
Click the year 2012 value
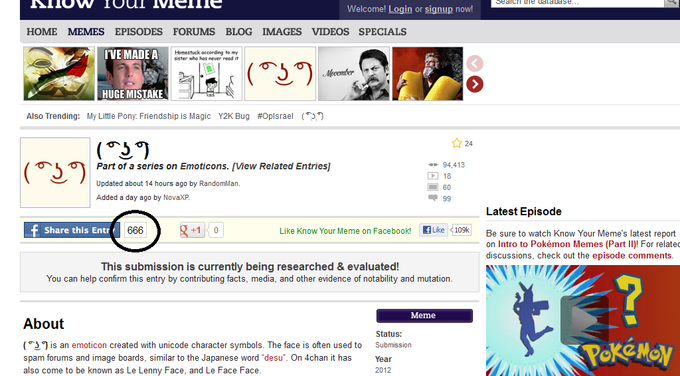[383, 370]
